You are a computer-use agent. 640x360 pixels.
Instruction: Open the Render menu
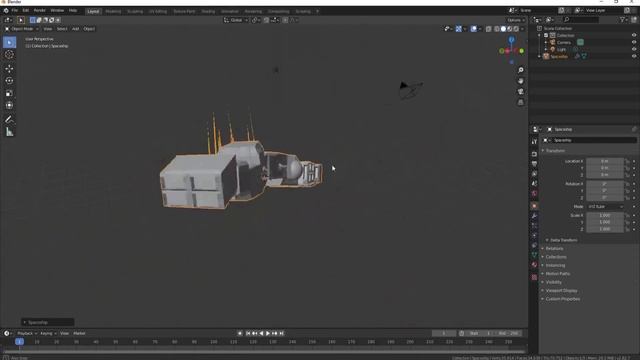click(40, 11)
